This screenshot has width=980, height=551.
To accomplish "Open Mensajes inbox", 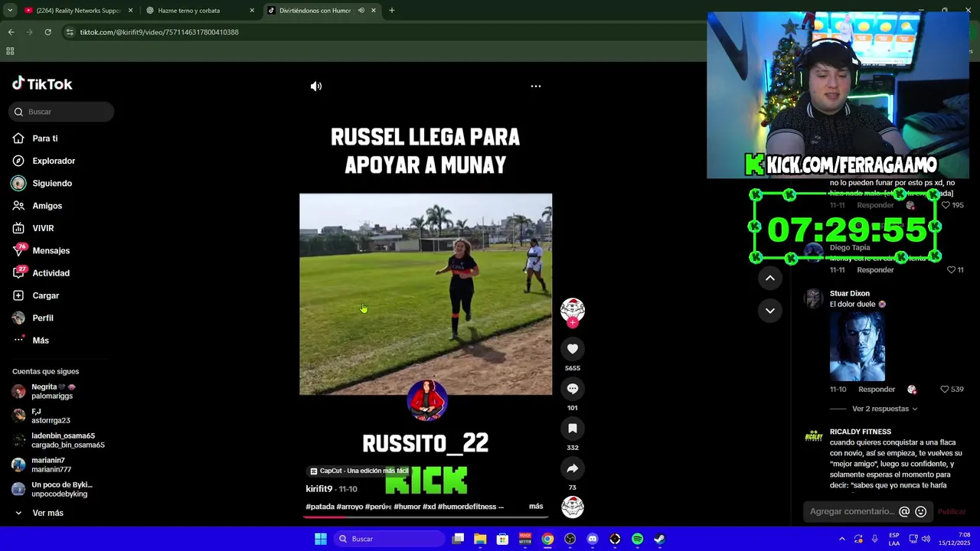I will pyautogui.click(x=51, y=251).
